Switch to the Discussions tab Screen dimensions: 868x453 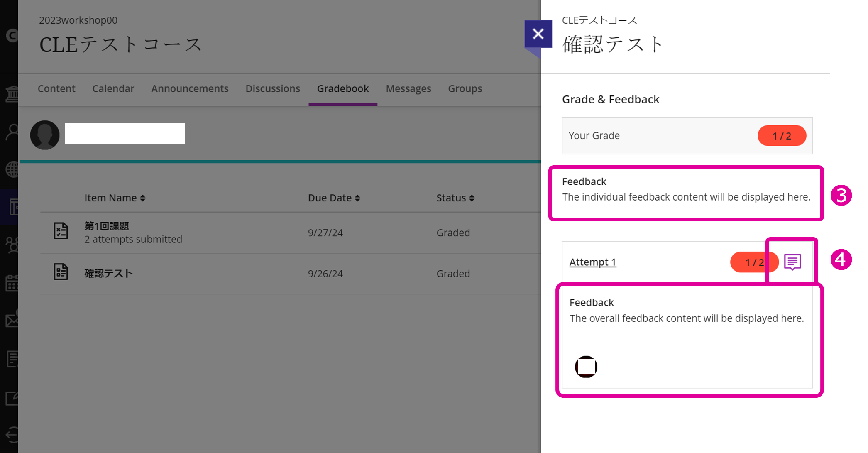pos(273,88)
